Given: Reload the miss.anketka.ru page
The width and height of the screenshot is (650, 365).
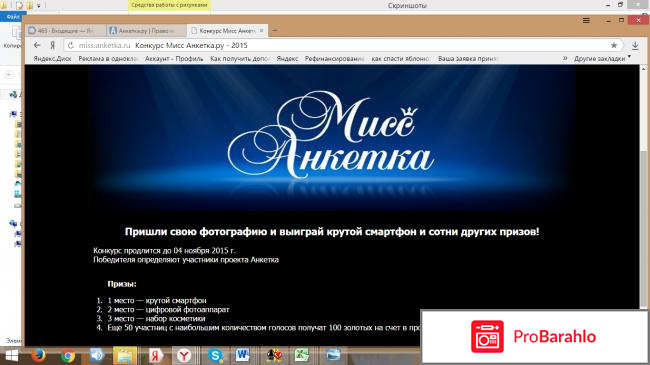Looking at the screenshot, I should 71,45.
